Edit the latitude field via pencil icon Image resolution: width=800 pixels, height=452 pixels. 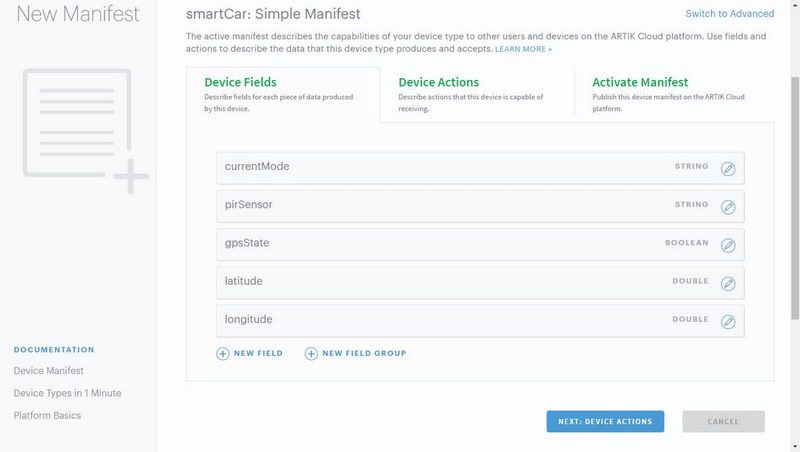coord(728,284)
